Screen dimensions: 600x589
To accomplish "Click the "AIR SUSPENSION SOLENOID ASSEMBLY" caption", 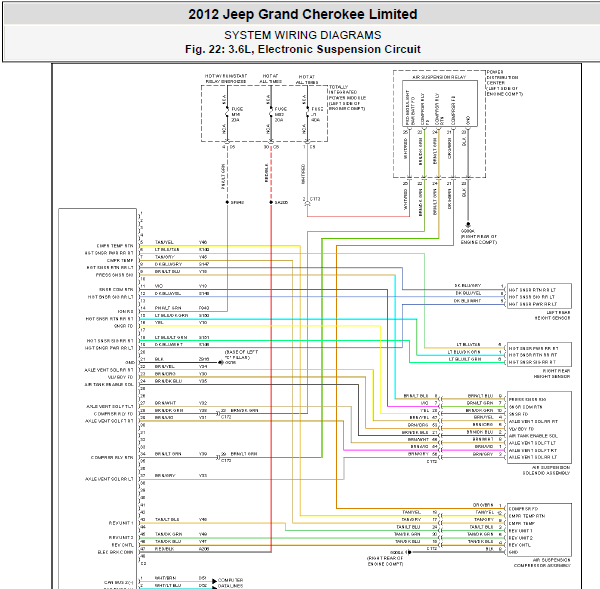I will coord(546,470).
